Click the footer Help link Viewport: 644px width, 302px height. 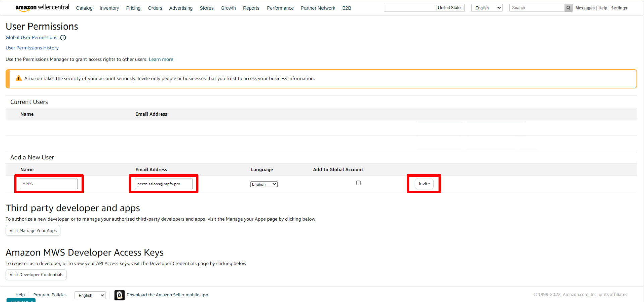20,295
